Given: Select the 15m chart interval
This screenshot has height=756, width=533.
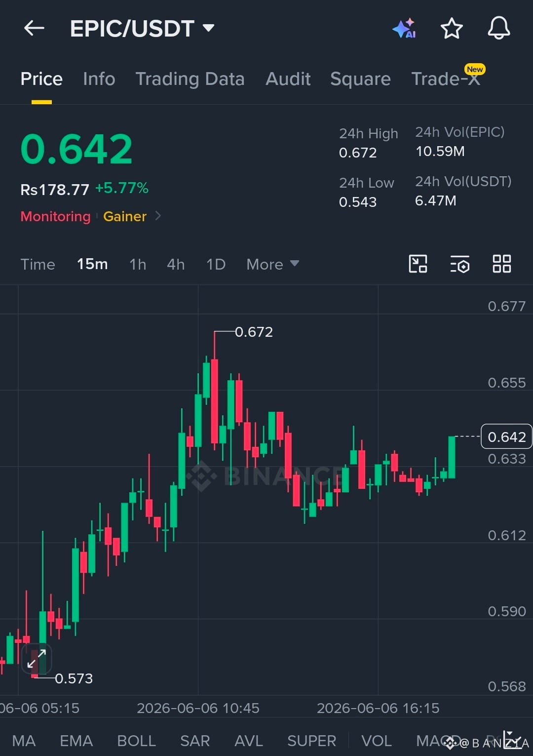Looking at the screenshot, I should tap(92, 264).
